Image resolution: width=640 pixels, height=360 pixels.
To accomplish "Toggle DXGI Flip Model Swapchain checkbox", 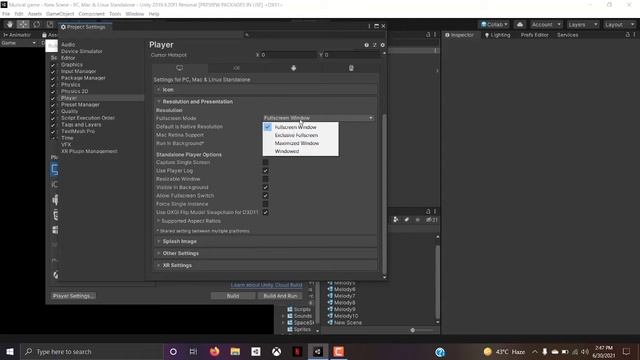I will click(265, 212).
